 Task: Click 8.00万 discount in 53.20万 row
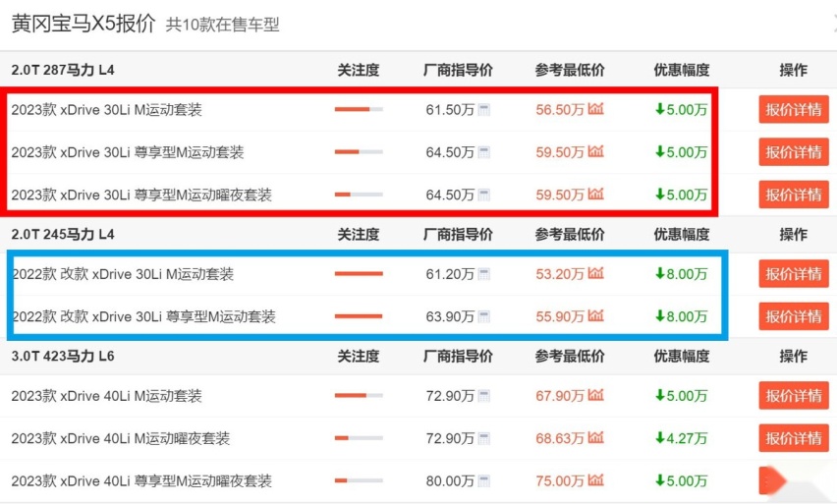pyautogui.click(x=681, y=274)
